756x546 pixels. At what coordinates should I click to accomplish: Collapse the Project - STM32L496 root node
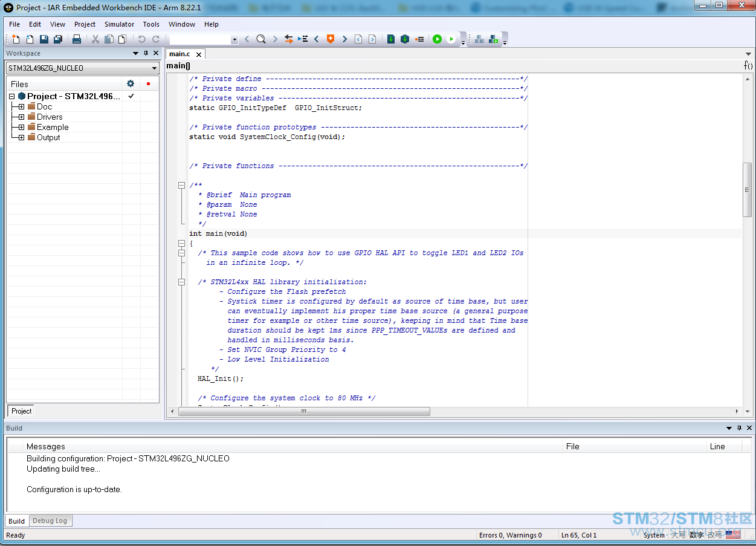[x=12, y=96]
